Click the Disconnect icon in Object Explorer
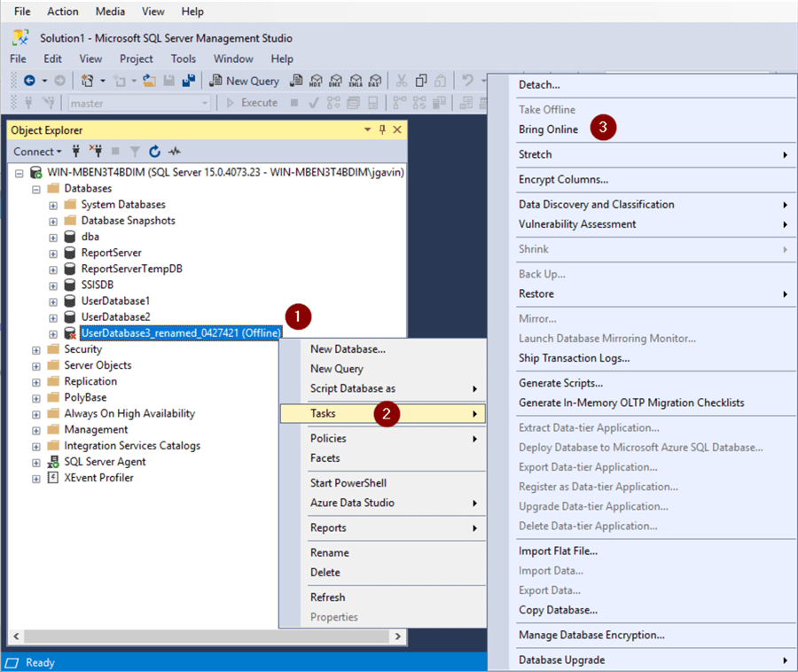Screen dimensions: 798x672 point(97,152)
